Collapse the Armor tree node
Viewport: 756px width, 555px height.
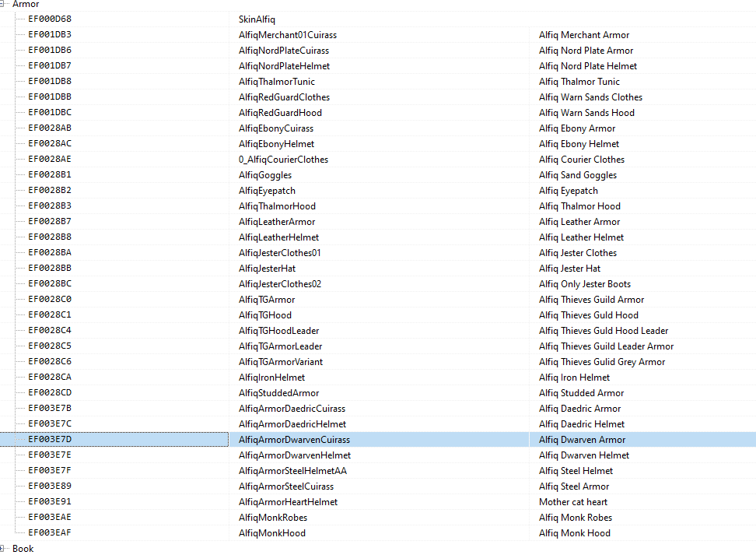pyautogui.click(x=2, y=4)
